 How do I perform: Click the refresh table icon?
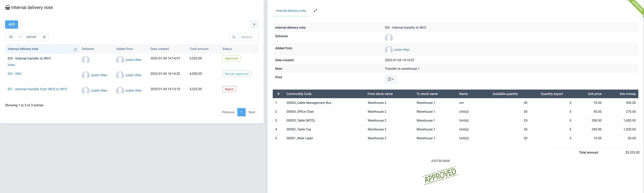tap(44, 37)
